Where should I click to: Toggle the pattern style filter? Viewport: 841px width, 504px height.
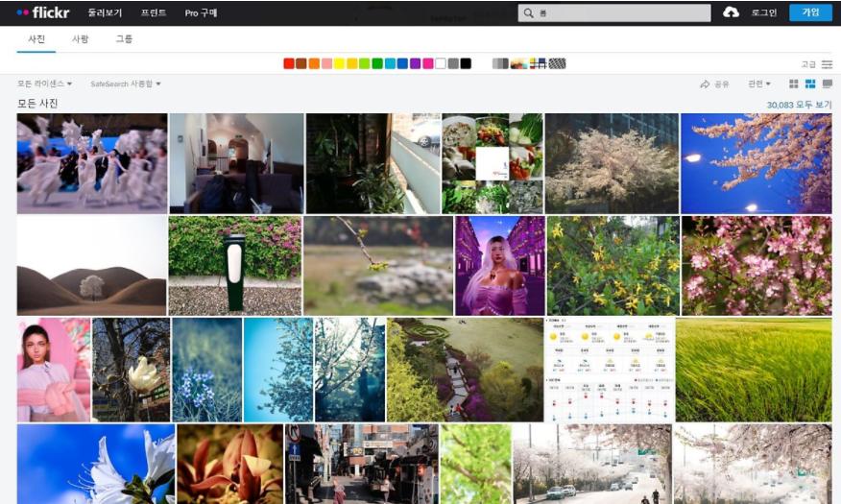(x=557, y=63)
